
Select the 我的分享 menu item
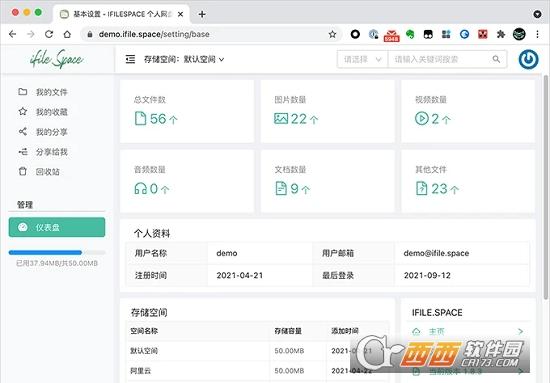tap(57, 132)
